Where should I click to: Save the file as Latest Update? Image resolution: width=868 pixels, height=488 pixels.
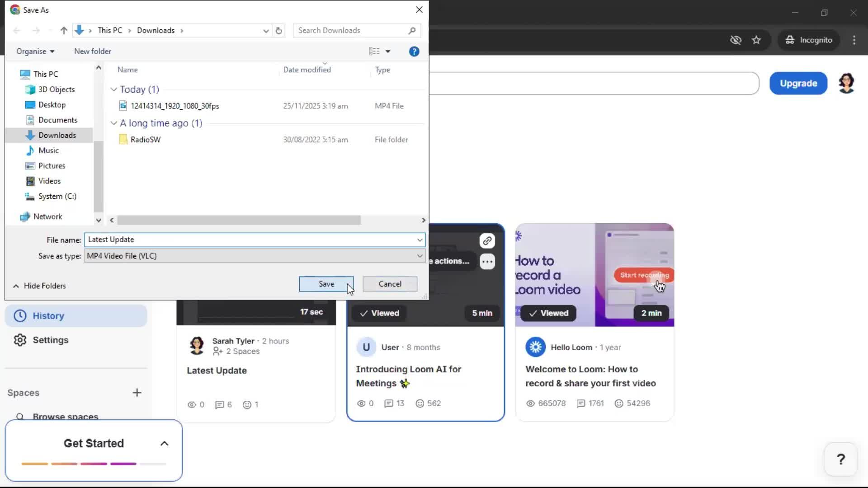point(326,284)
